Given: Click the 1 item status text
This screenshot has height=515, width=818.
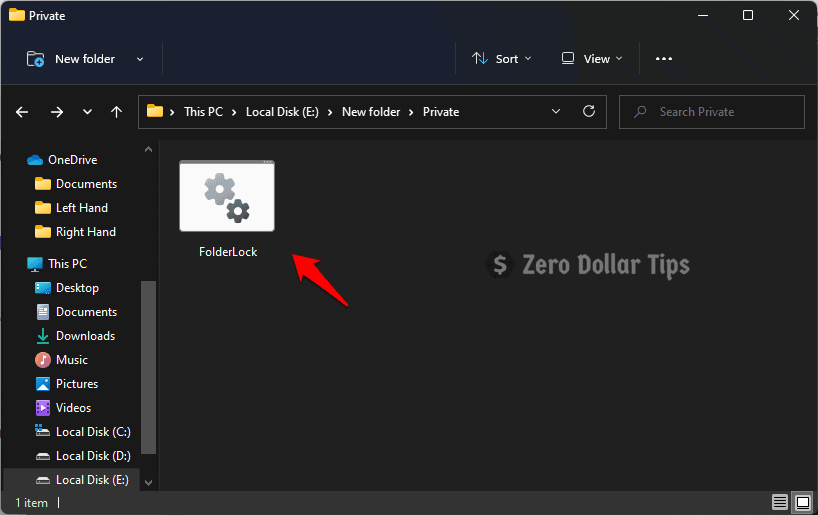Looking at the screenshot, I should tap(31, 503).
